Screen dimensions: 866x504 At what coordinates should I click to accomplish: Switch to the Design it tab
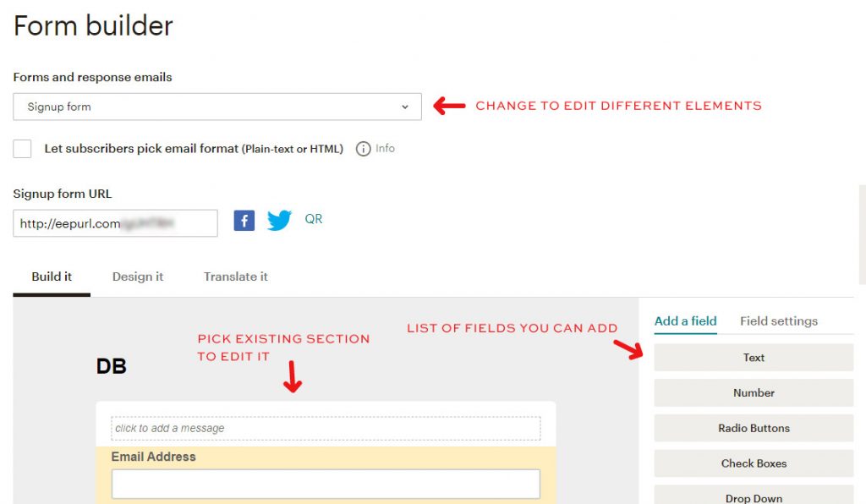click(138, 277)
